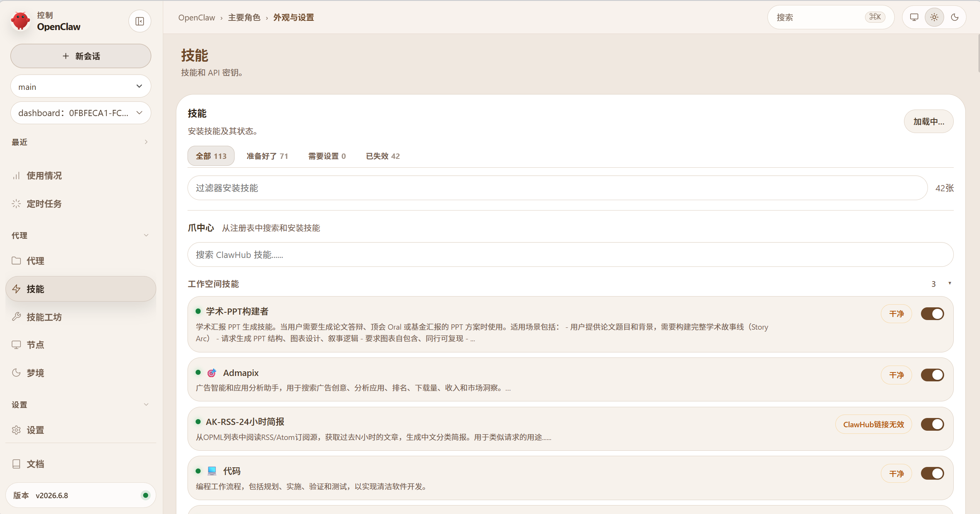Select the 全部 113 tab

click(211, 156)
